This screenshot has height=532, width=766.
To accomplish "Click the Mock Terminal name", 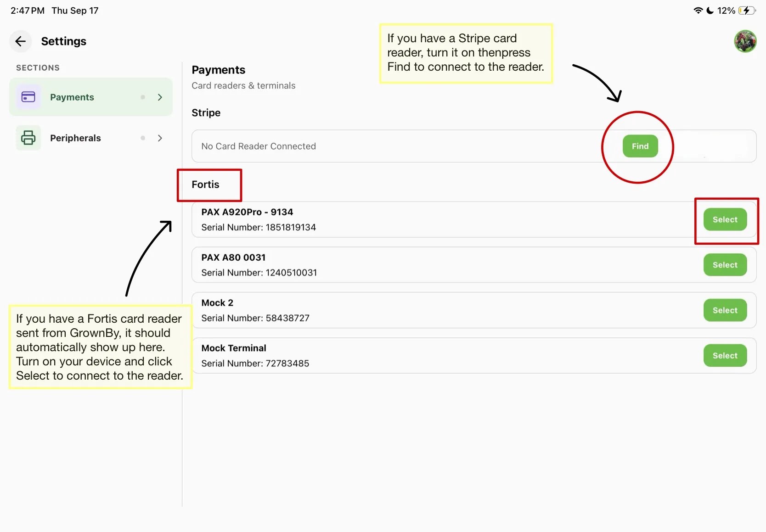I will coord(234,348).
